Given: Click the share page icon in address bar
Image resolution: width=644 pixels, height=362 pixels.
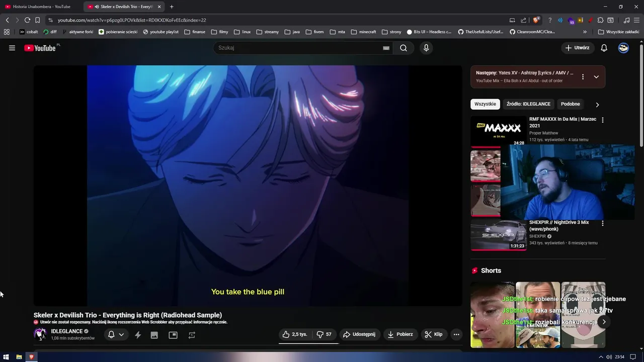Looking at the screenshot, I should (x=523, y=20).
